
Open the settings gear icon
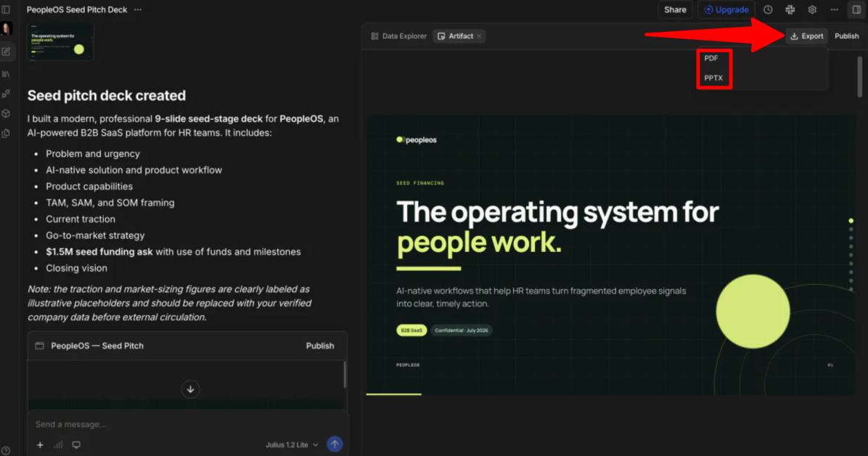click(812, 9)
